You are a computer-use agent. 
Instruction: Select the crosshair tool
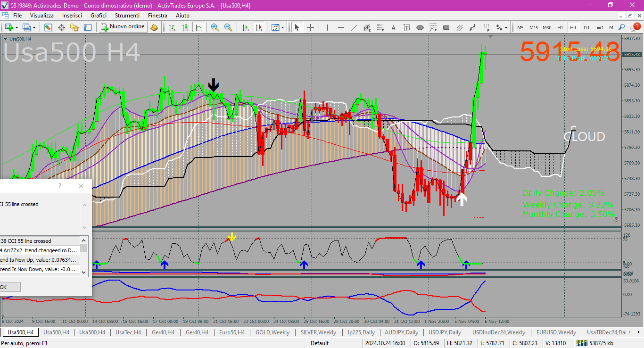(x=310, y=27)
